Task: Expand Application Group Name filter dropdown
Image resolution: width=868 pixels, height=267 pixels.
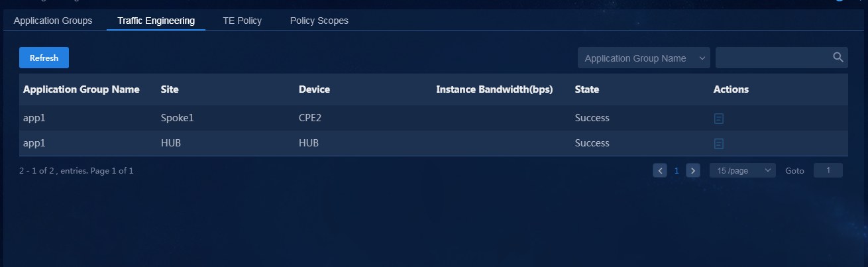Action: pos(644,58)
